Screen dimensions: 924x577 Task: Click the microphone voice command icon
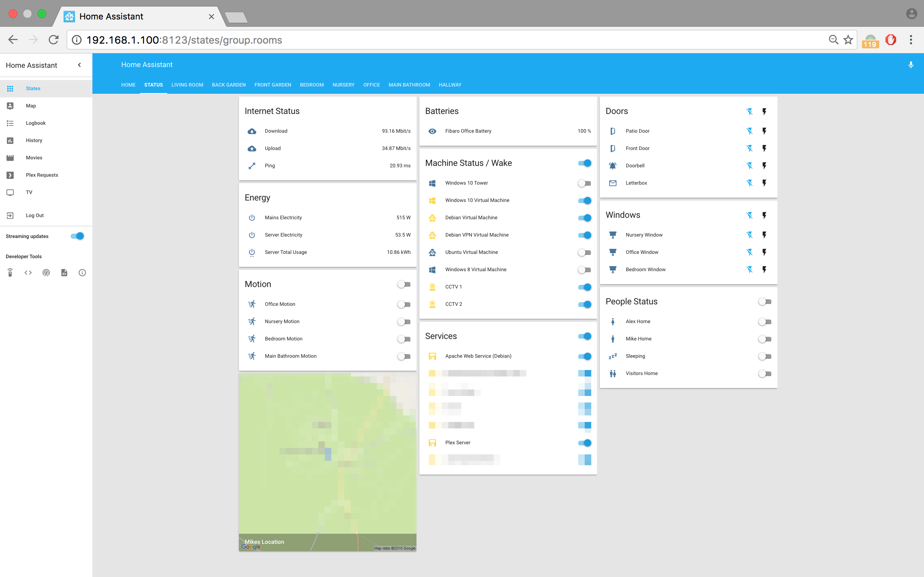pyautogui.click(x=911, y=65)
